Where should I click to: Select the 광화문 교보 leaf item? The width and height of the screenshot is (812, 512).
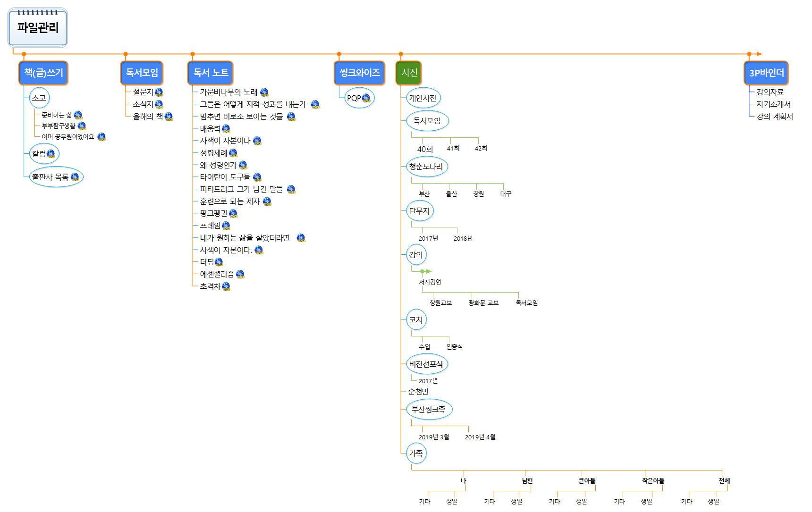click(483, 303)
